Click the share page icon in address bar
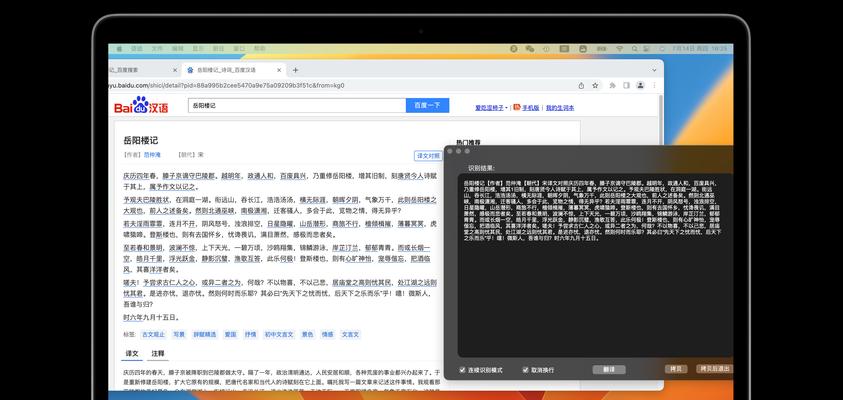The width and height of the screenshot is (843, 400). tap(581, 85)
